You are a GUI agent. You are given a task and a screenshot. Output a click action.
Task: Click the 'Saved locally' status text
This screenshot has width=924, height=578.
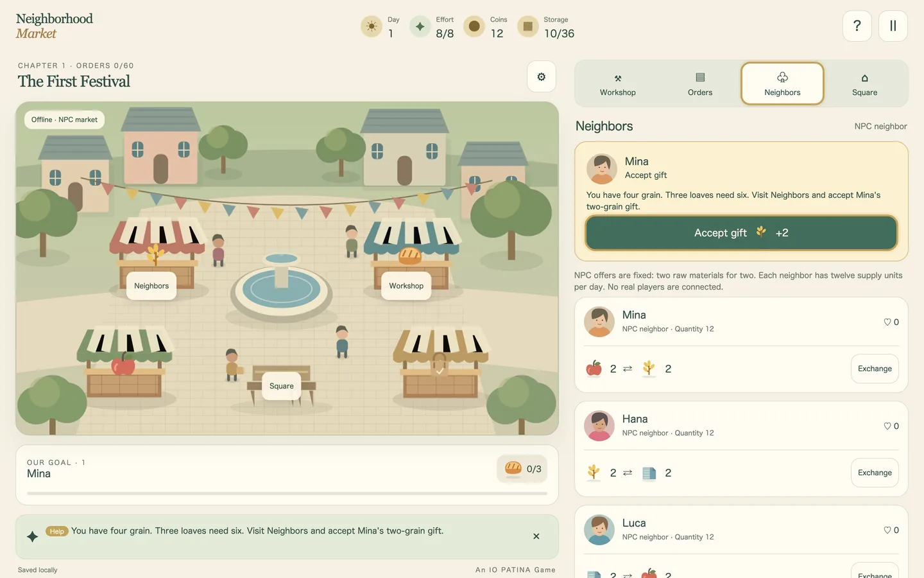37,570
